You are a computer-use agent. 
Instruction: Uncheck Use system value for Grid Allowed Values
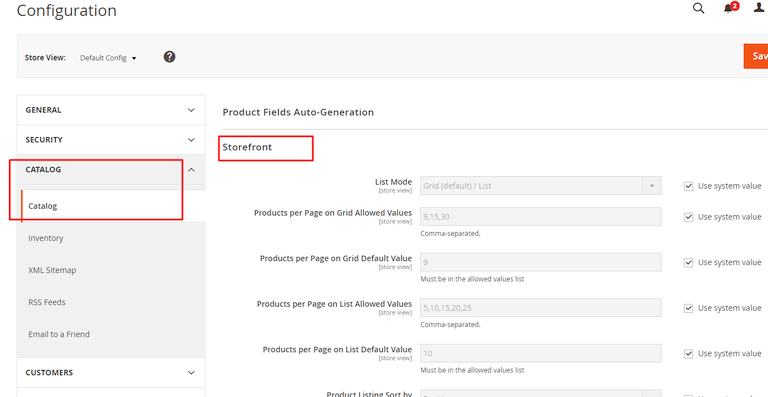[x=688, y=217]
